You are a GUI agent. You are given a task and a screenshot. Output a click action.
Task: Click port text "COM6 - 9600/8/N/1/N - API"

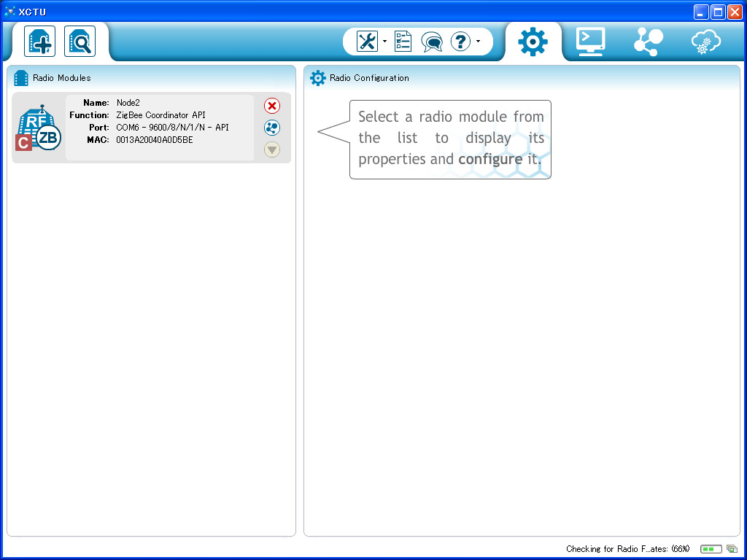click(172, 128)
